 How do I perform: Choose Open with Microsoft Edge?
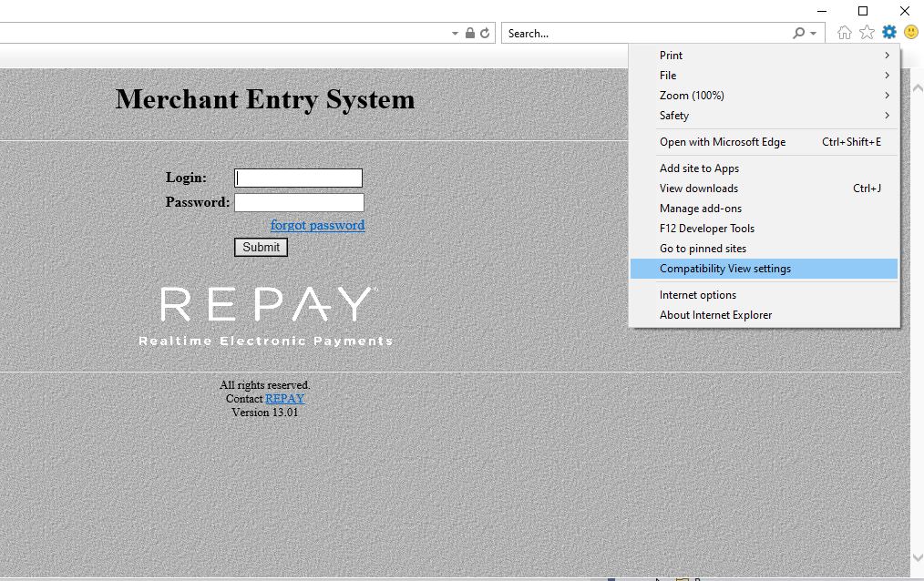tap(764, 142)
